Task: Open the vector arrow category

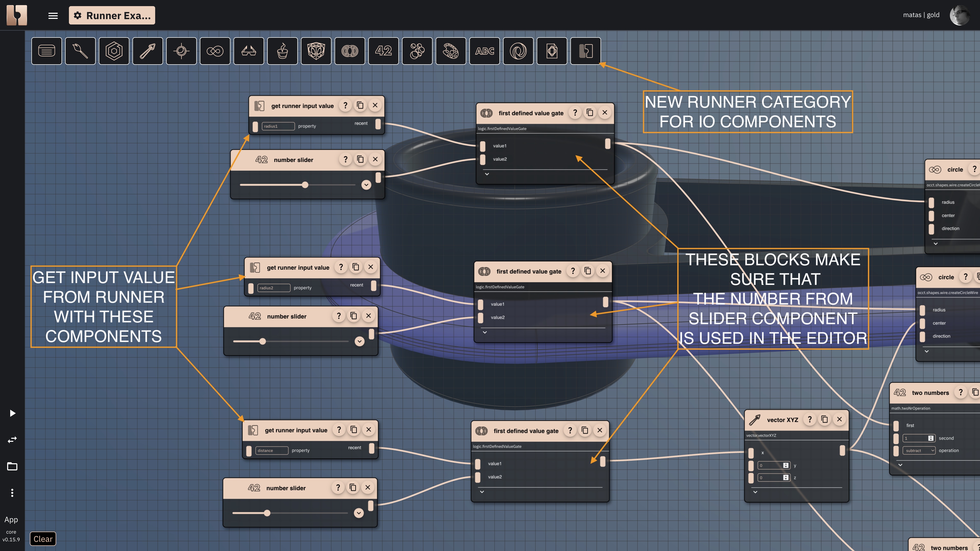Action: pyautogui.click(x=148, y=51)
